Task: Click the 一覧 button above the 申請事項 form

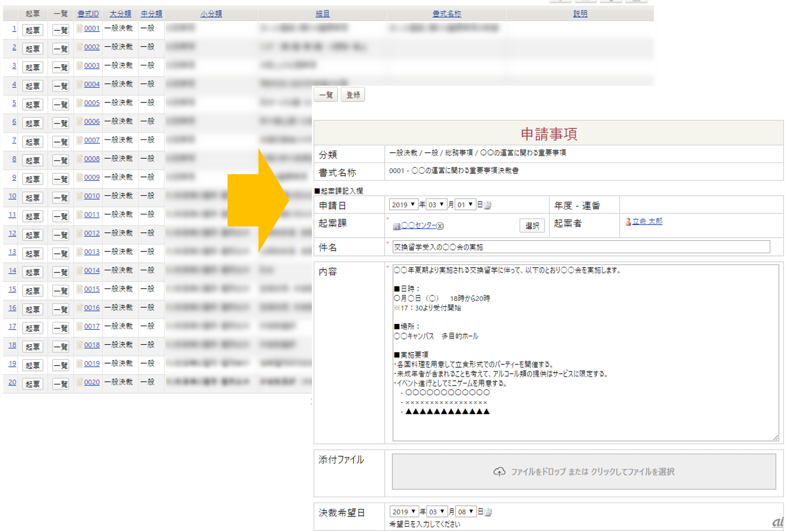Action: click(x=326, y=95)
